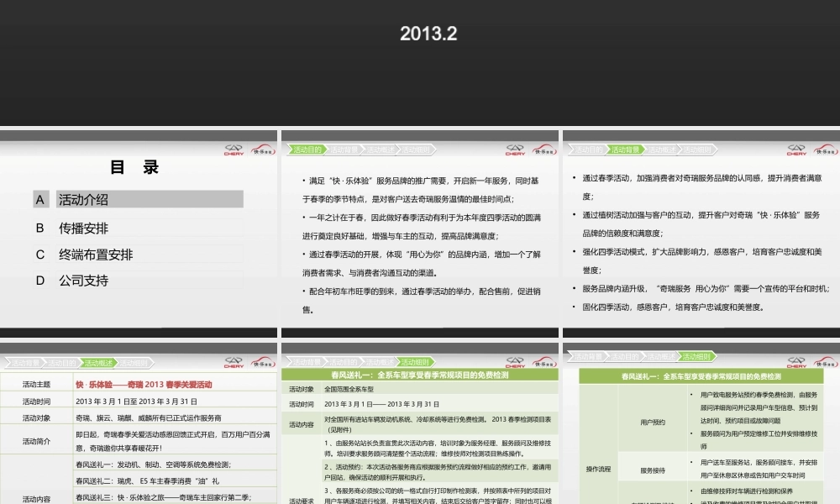
Task: Select highlighted 活动目的 tab on slide starting 满足“快·乐体验”
Action: coord(307,150)
